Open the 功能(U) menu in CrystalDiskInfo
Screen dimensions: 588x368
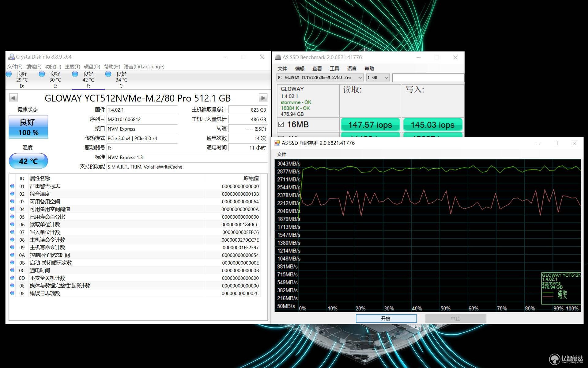53,67
